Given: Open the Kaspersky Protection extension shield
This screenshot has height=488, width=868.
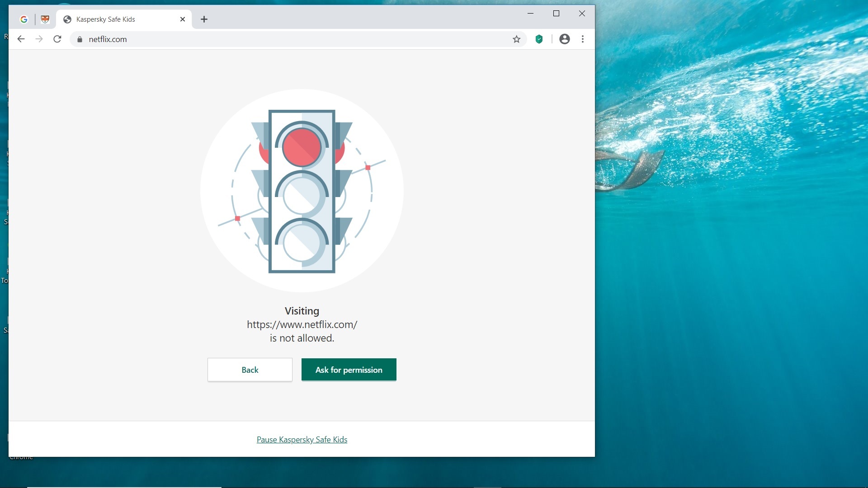Looking at the screenshot, I should tap(539, 39).
